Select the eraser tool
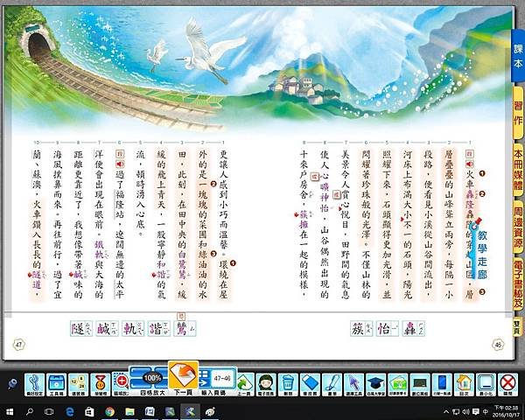The width and height of the screenshot is (525, 420). click(x=310, y=384)
